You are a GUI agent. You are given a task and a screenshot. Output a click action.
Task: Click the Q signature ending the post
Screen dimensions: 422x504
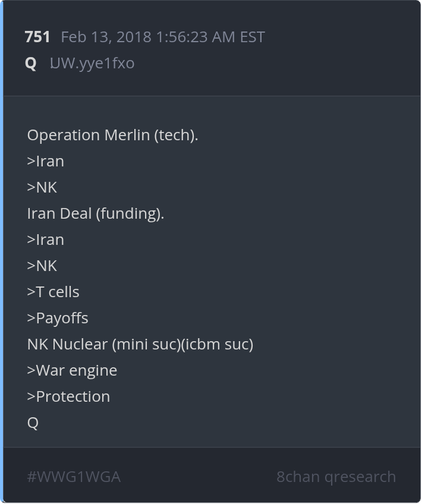[x=33, y=423]
